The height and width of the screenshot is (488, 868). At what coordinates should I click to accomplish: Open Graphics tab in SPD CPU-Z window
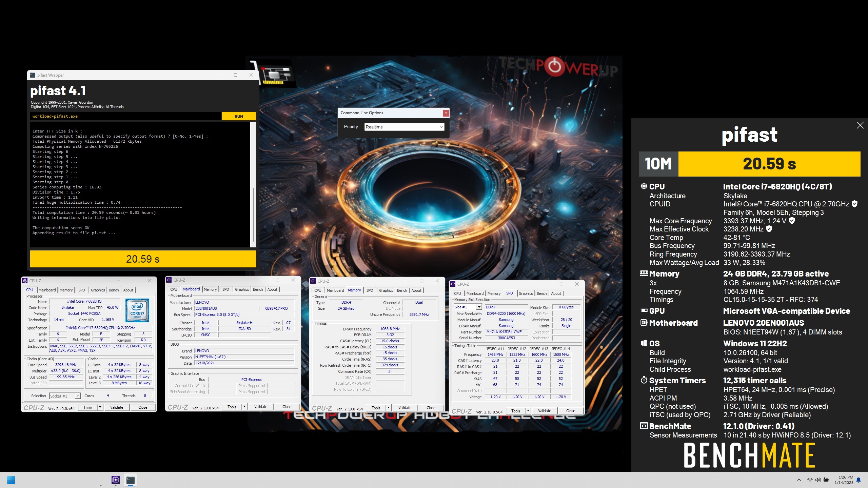click(526, 293)
